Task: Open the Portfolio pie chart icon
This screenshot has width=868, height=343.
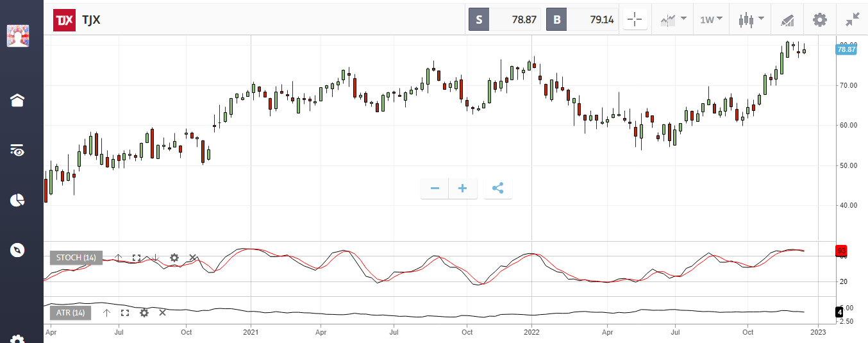Action: point(17,200)
